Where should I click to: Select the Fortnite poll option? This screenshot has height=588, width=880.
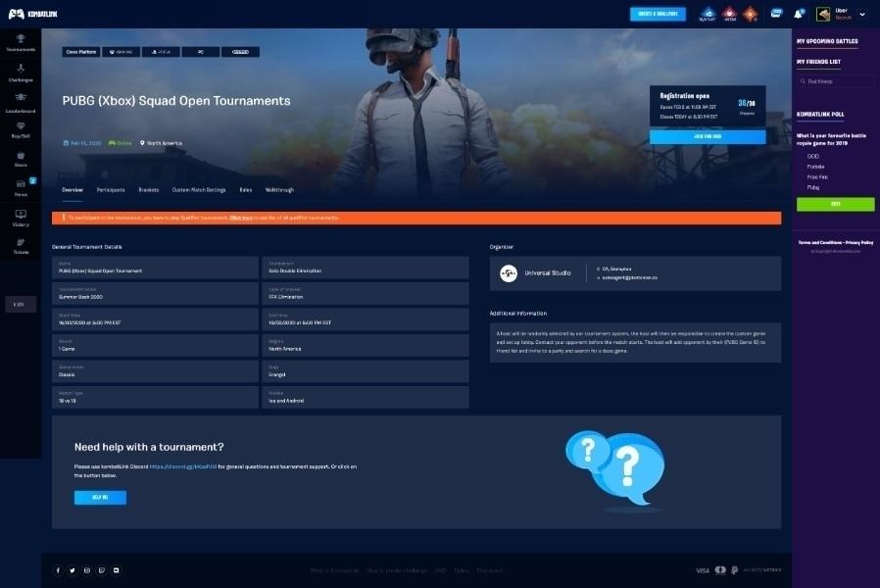pos(815,167)
